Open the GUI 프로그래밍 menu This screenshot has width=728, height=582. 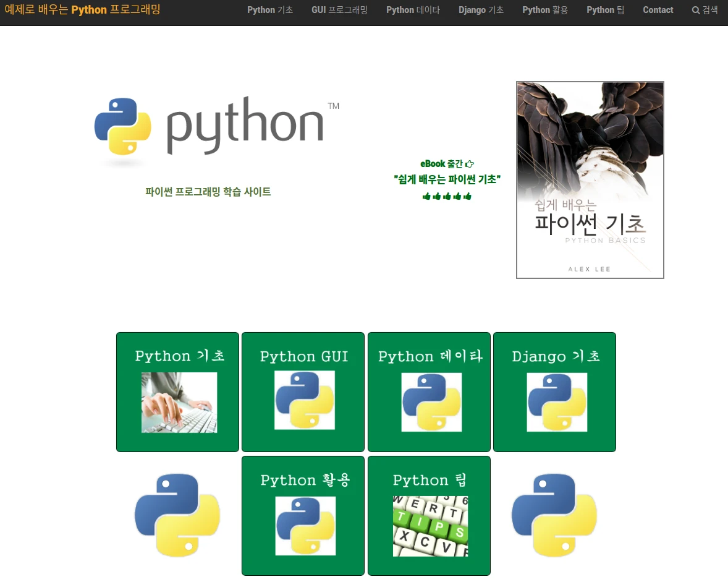pyautogui.click(x=339, y=10)
